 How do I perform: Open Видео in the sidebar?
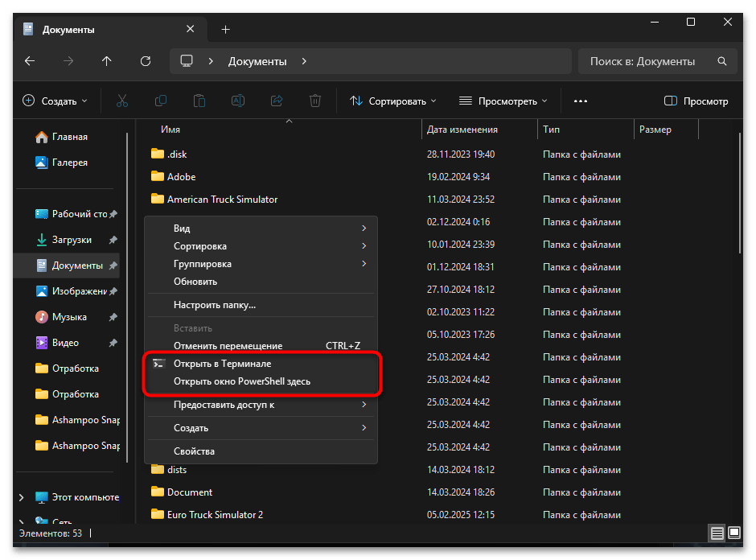[x=57, y=343]
